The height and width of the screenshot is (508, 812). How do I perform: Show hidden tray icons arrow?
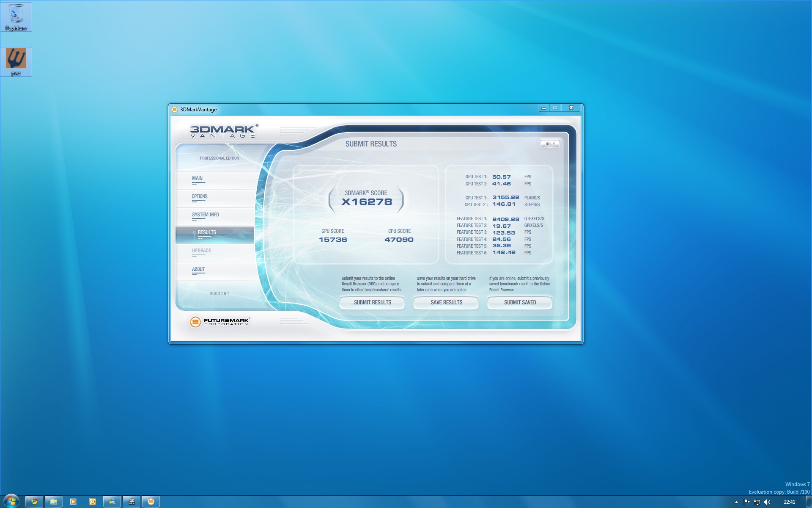[736, 502]
